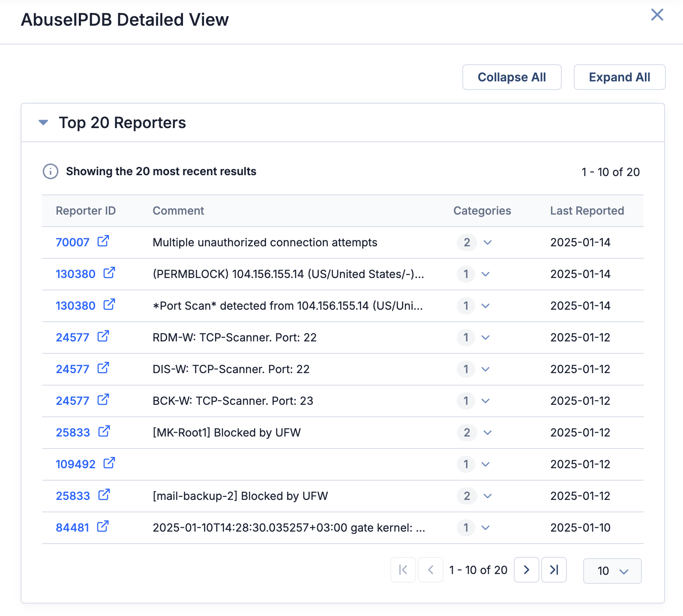This screenshot has height=616, width=683.
Task: Open external link icon in the DIS-W row
Action: tap(103, 368)
